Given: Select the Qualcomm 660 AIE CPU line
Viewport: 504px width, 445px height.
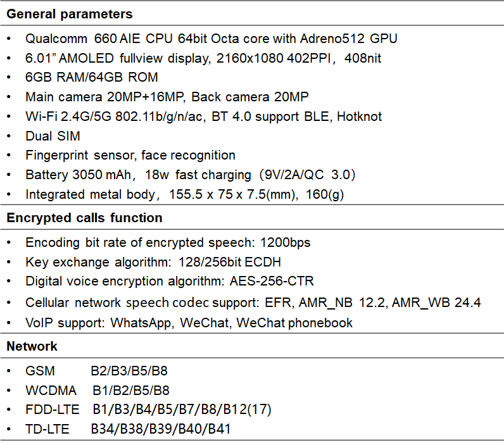Looking at the screenshot, I should click(x=211, y=39).
